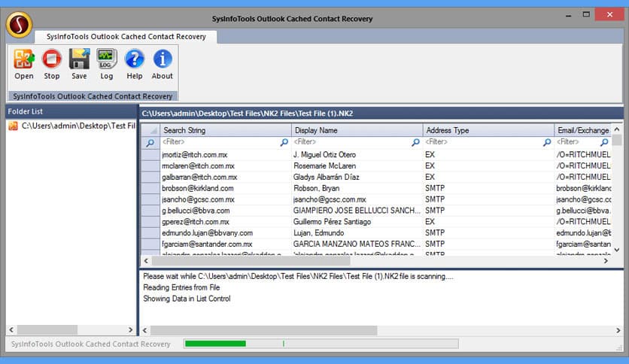Sort by Display Name column header
The height and width of the screenshot is (364, 629).
(x=357, y=130)
